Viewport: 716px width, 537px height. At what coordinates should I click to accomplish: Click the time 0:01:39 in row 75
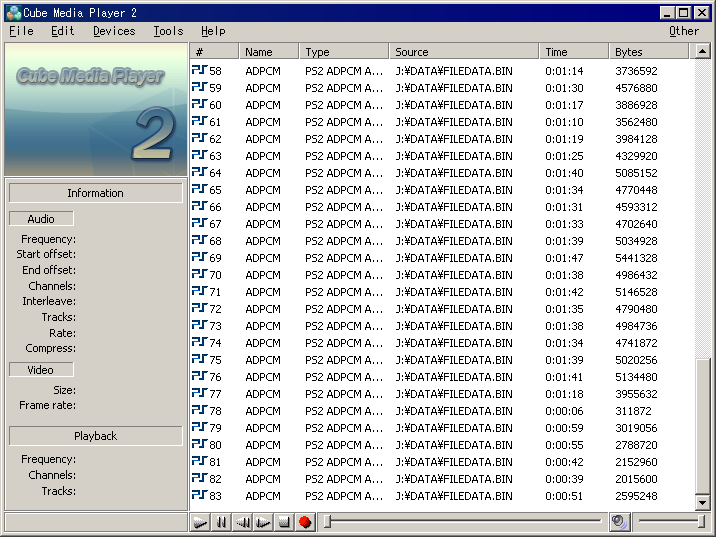point(564,360)
